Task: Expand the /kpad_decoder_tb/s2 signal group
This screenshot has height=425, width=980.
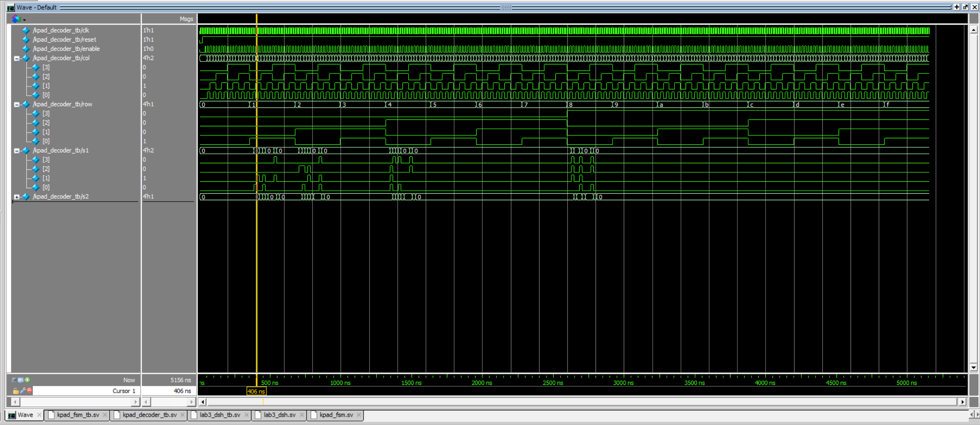Action: [16, 197]
